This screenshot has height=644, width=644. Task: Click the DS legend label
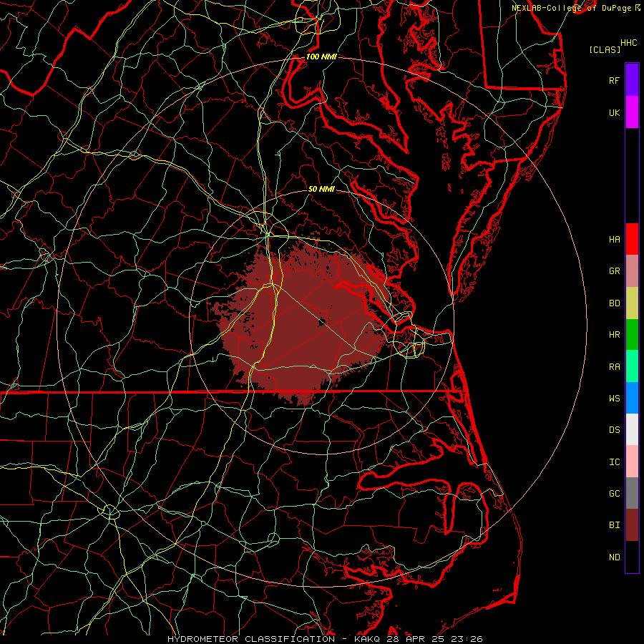(x=614, y=430)
